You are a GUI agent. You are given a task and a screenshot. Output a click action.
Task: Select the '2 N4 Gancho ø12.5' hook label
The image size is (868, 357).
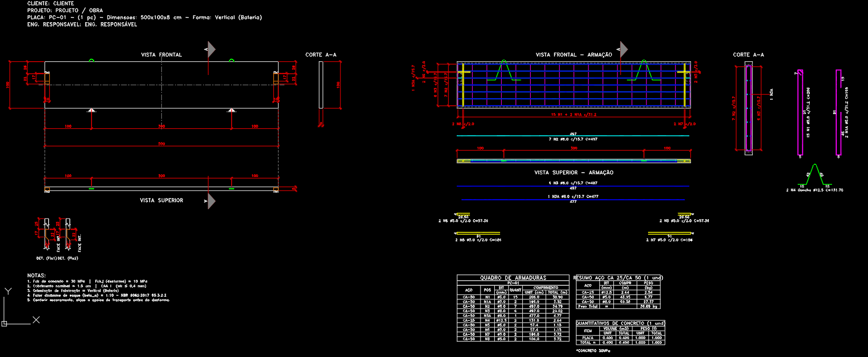click(815, 190)
